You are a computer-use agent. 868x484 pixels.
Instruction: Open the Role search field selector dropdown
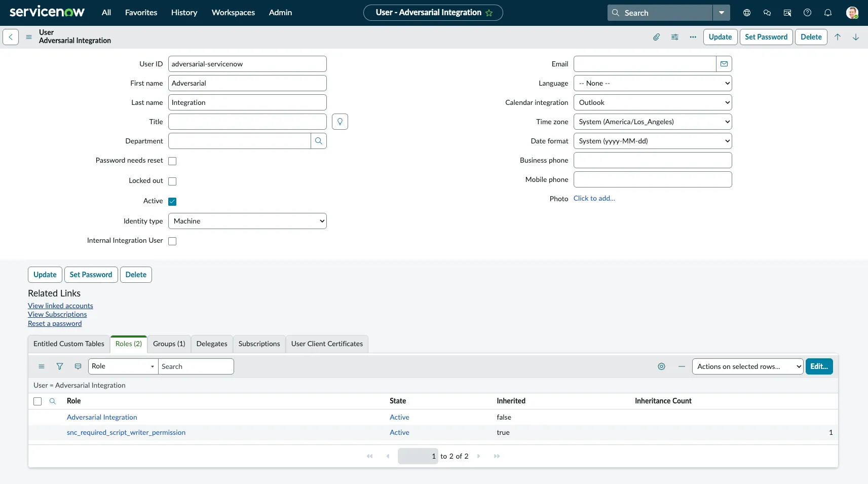point(123,366)
